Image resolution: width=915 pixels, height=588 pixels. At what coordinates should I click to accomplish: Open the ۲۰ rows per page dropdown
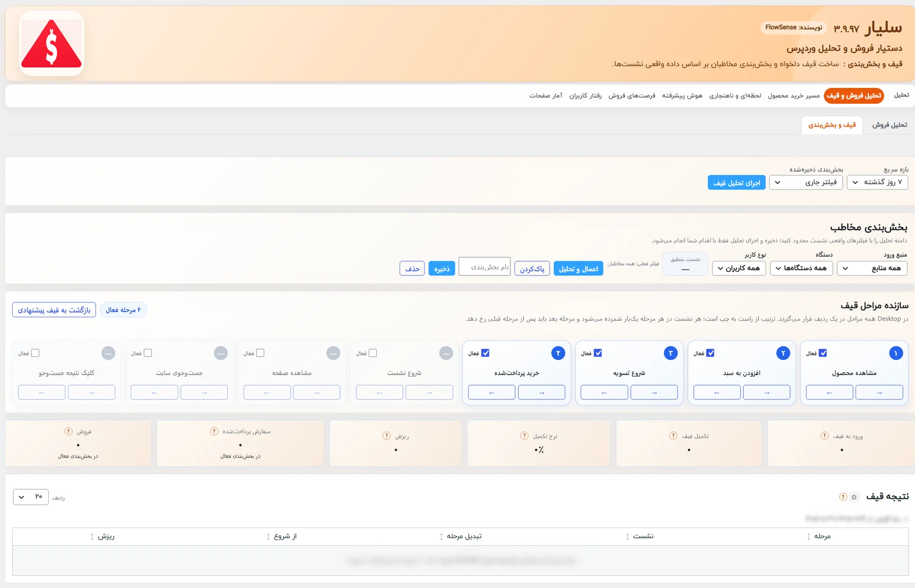point(30,497)
